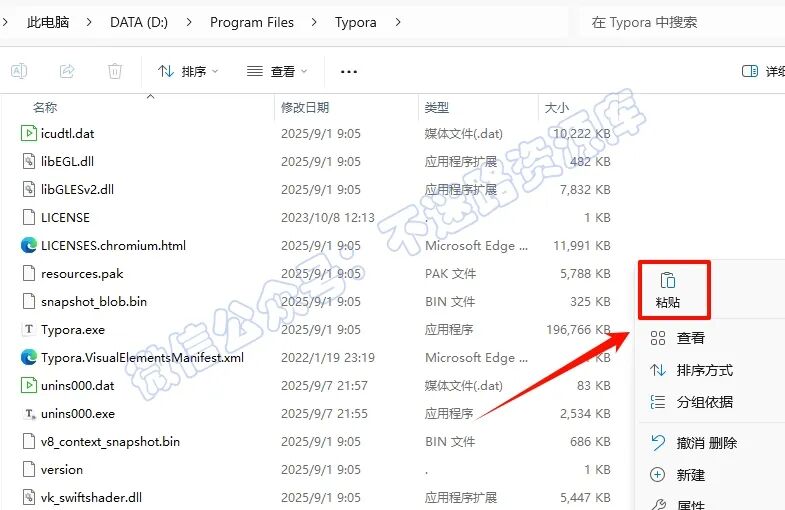Select the vk_swiftshader.dll file icon
The width and height of the screenshot is (785, 510).
(x=29, y=497)
